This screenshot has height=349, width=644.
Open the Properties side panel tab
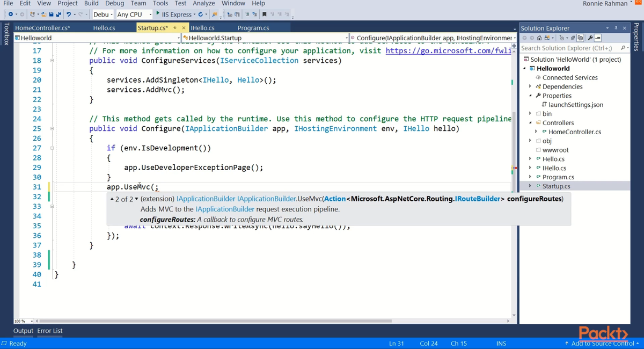coord(637,36)
